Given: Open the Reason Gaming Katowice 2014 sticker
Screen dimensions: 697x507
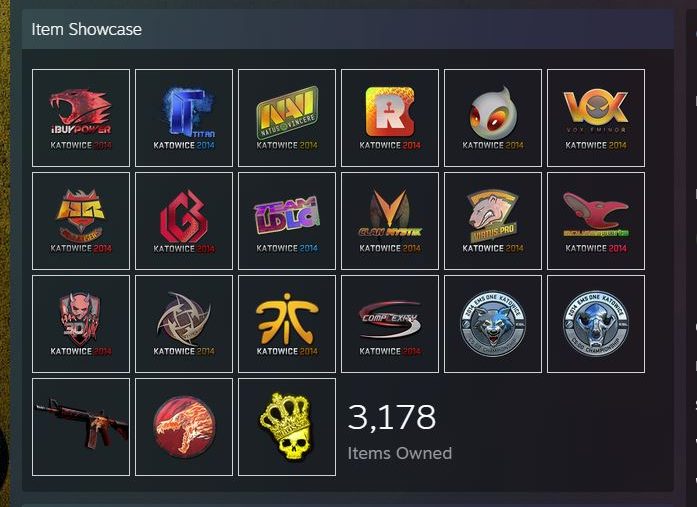Looking at the screenshot, I should pos(390,118).
